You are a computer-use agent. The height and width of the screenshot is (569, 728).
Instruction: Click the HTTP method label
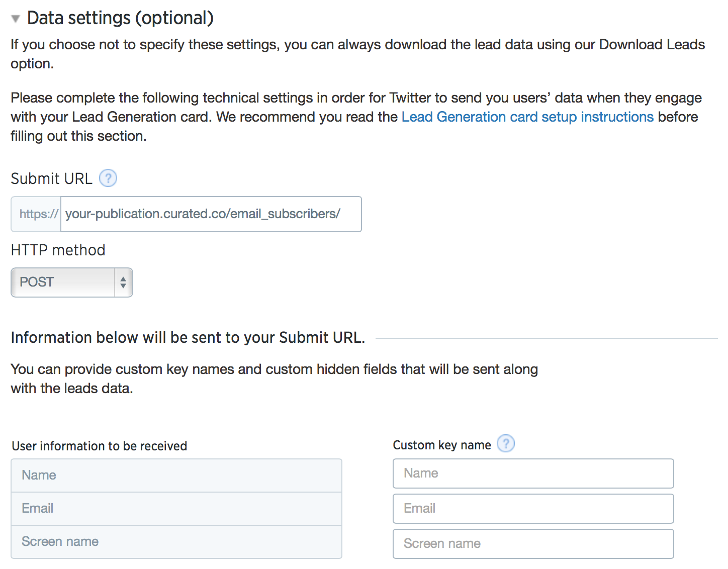[x=58, y=250]
